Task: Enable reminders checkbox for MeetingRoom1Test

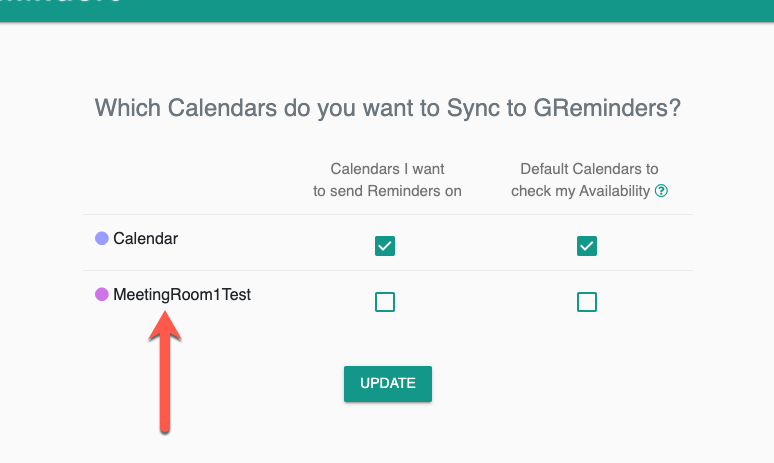Action: 385,302
